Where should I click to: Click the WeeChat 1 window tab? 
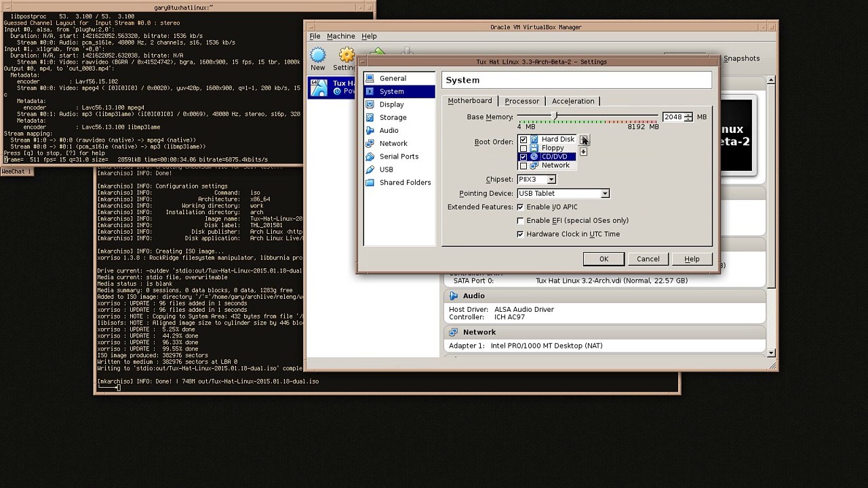point(16,171)
